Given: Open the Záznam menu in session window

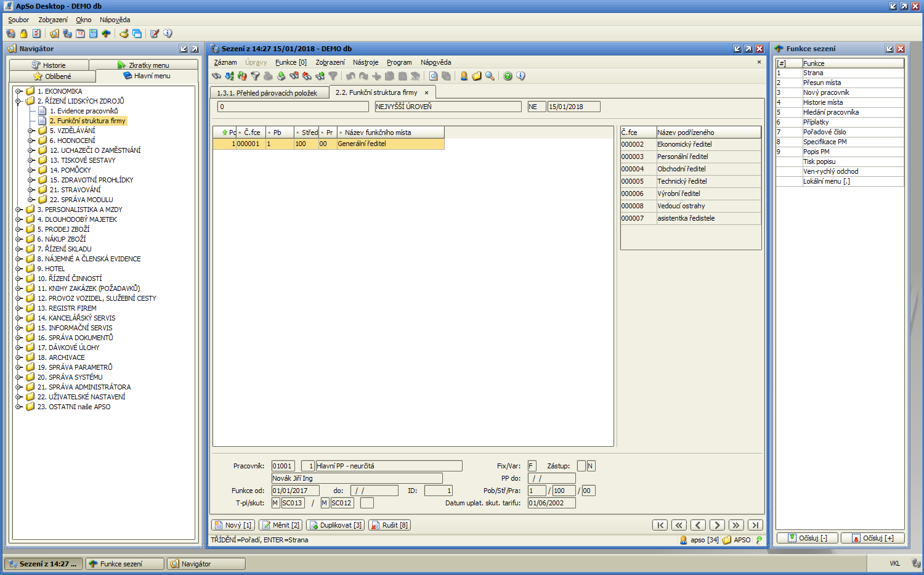Looking at the screenshot, I should (x=225, y=62).
